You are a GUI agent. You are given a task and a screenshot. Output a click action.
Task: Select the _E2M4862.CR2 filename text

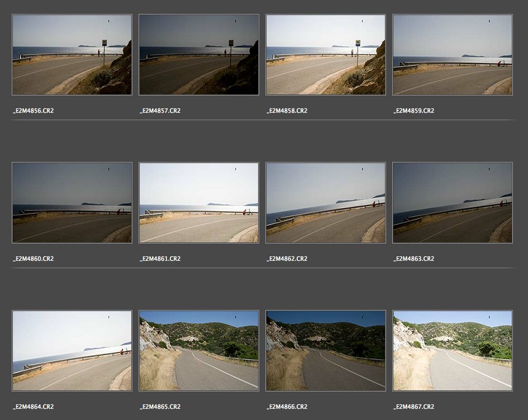point(287,259)
